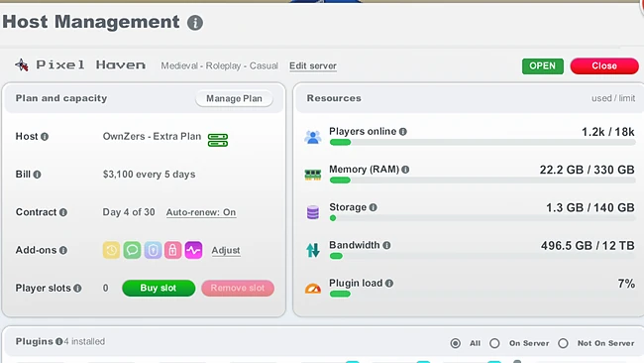This screenshot has height=363, width=644.
Task: Click the '1.2k / 18k' players value
Action: (x=608, y=132)
